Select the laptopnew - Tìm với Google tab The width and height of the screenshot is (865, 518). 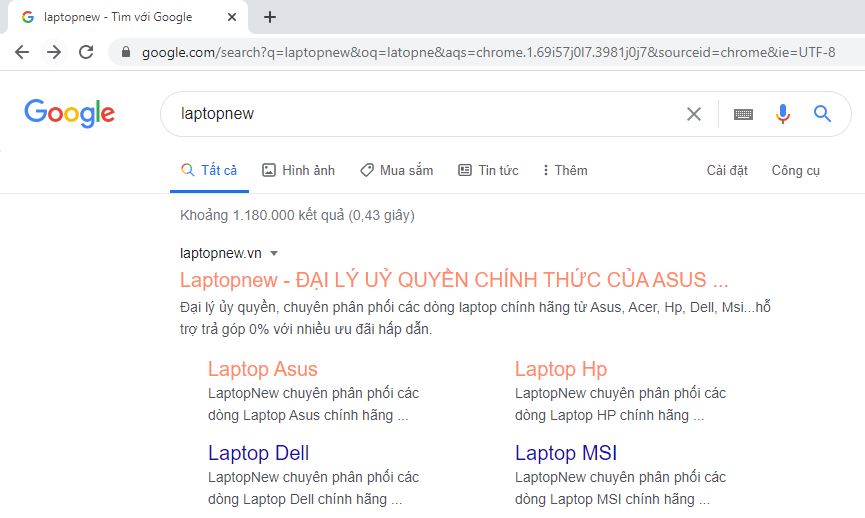pyautogui.click(x=128, y=17)
